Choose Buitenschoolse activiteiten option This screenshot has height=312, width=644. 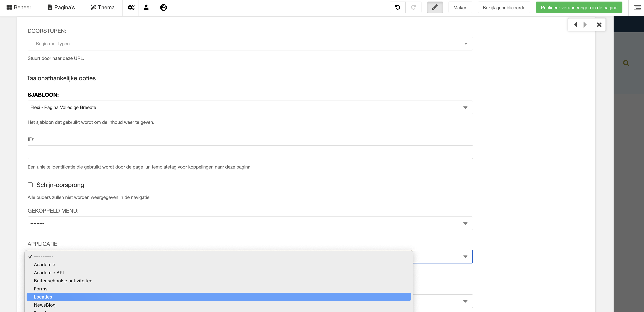click(x=63, y=280)
